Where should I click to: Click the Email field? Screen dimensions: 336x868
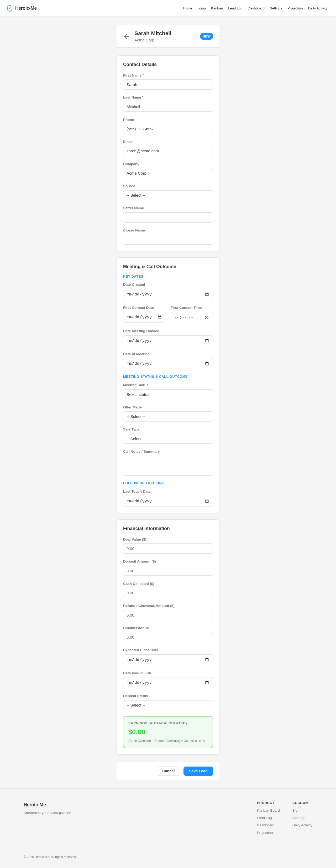point(168,151)
